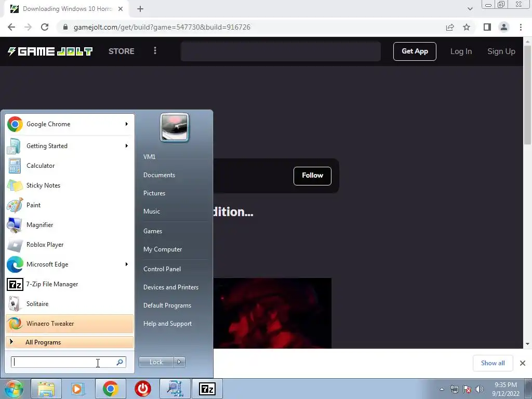Launch Solitaire from Start menu
532x399 pixels.
click(70, 303)
